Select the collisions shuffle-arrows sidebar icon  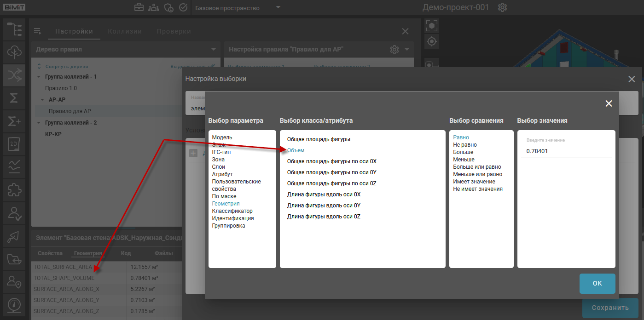point(14,75)
